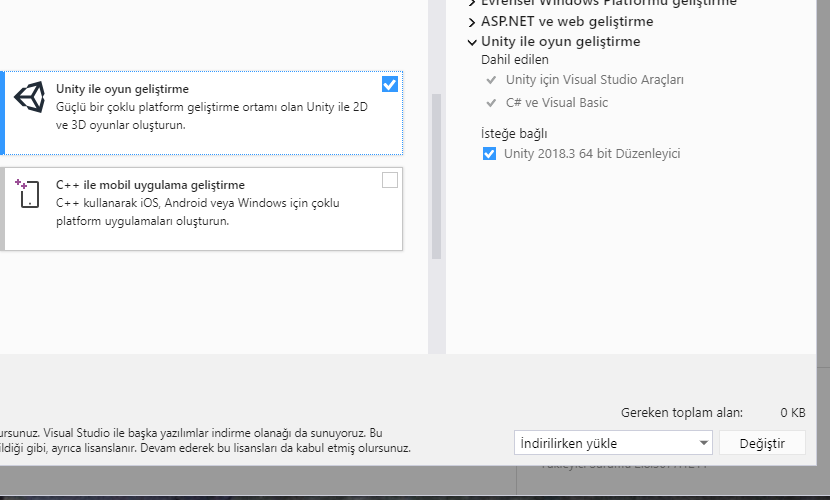Click Unity ile oyun geliştirme details heading

pyautogui.click(x=561, y=41)
